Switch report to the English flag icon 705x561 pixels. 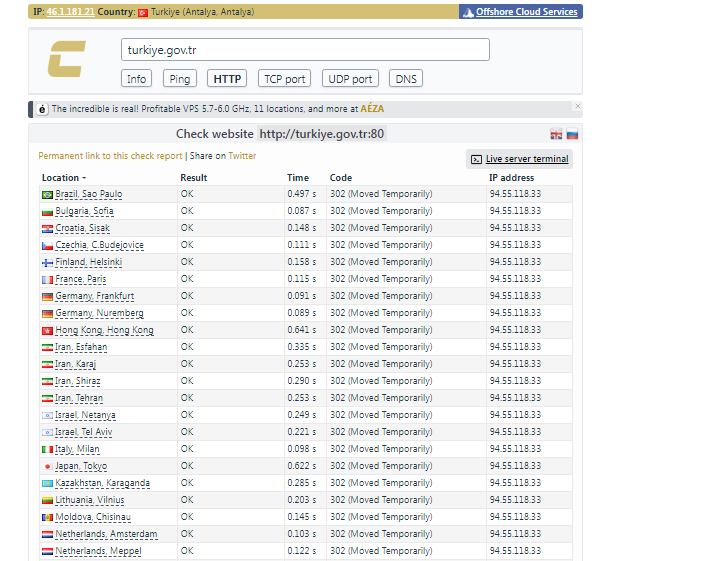pyautogui.click(x=556, y=134)
